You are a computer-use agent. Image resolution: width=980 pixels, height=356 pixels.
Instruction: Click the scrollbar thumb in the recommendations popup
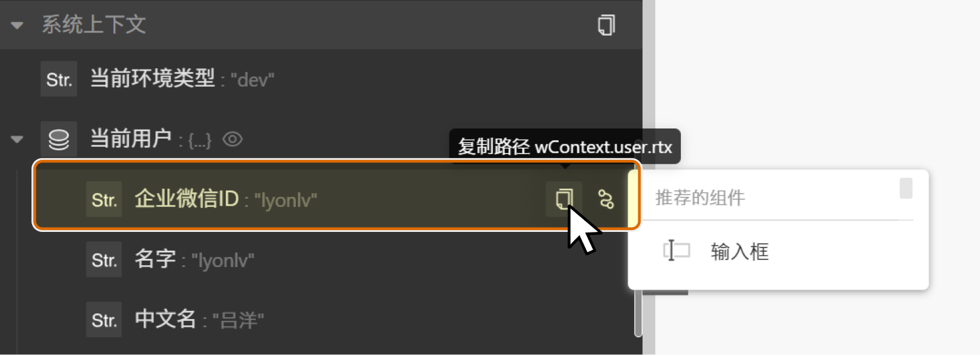906,188
